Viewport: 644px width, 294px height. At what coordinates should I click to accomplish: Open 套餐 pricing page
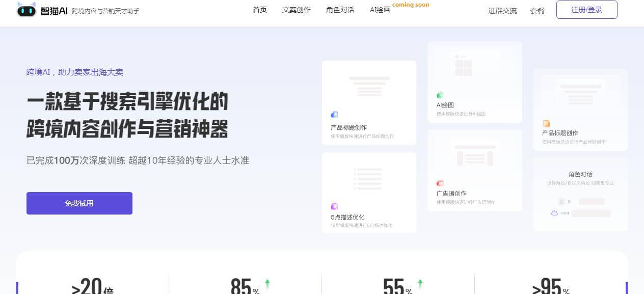coord(537,10)
